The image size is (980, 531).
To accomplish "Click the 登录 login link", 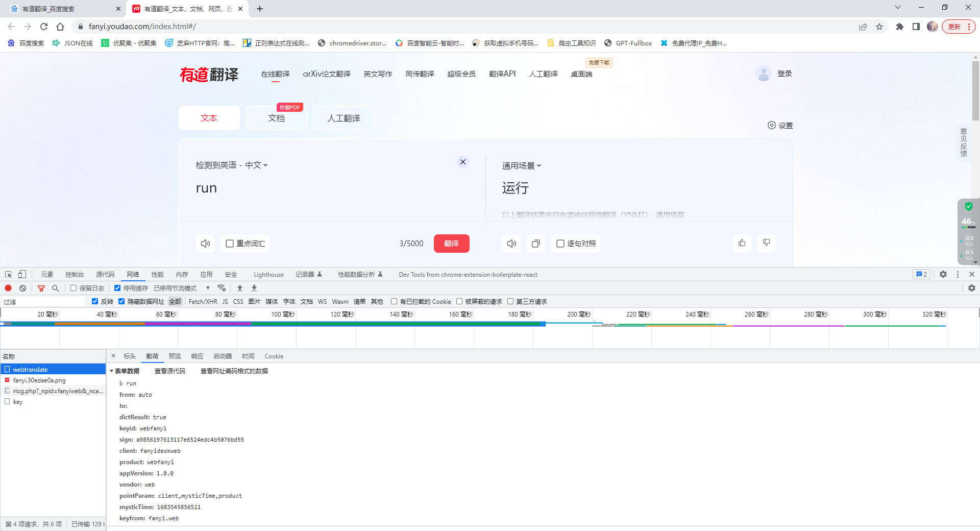I will coord(785,74).
